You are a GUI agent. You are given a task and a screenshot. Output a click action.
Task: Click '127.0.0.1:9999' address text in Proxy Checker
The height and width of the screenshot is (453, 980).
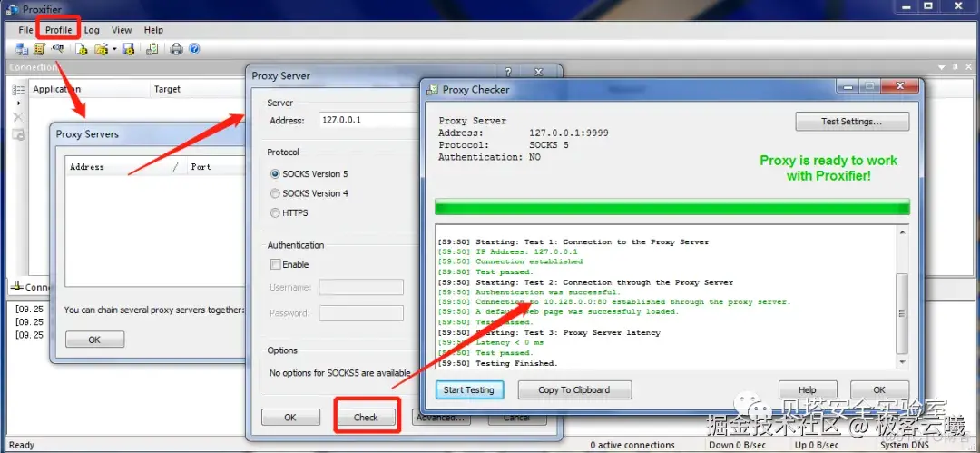pyautogui.click(x=568, y=133)
